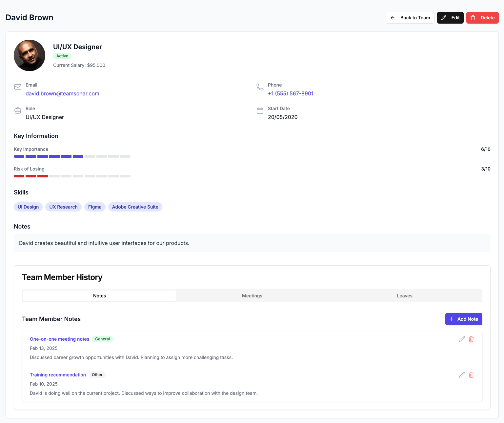Click the trash icon on One-on-one meeting notes

471,339
